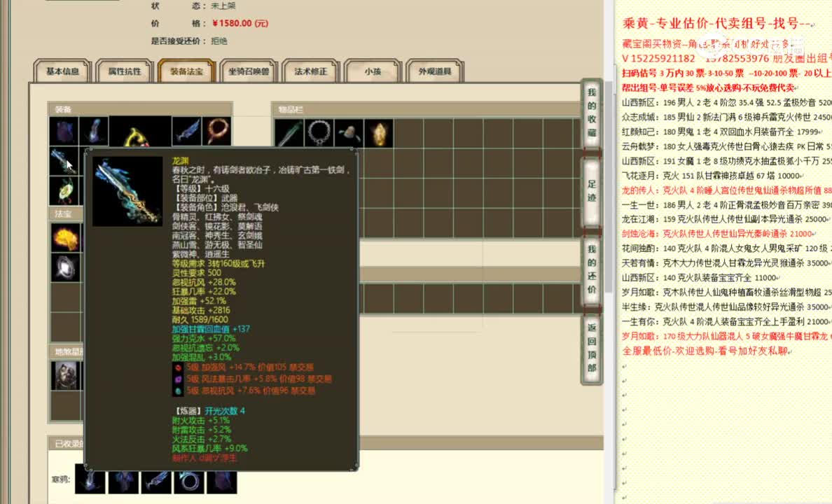Switch to the 属性抗性 tab
The height and width of the screenshot is (504, 832).
tap(125, 71)
